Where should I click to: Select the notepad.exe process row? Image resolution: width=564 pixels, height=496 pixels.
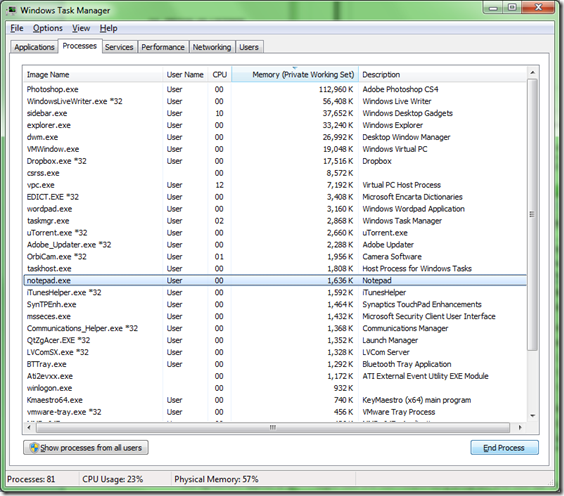275,280
